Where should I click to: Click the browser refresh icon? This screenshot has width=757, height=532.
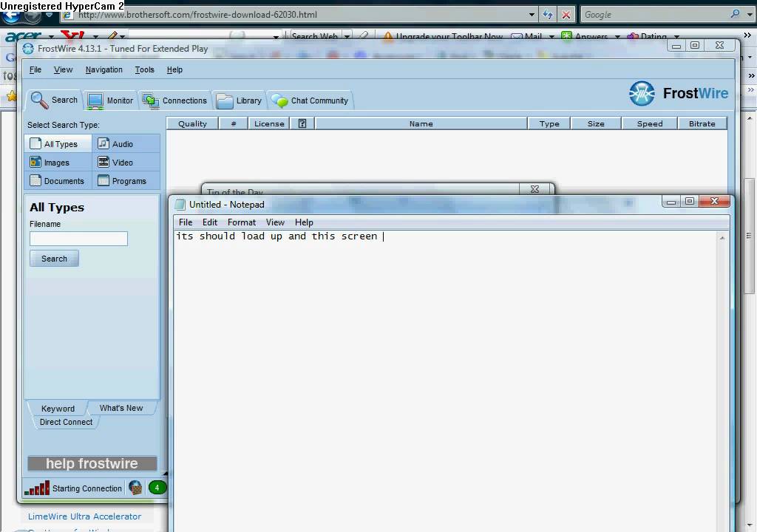[548, 15]
